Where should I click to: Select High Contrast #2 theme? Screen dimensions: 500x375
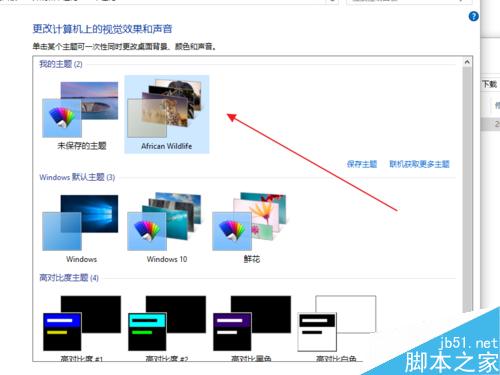tap(167, 323)
